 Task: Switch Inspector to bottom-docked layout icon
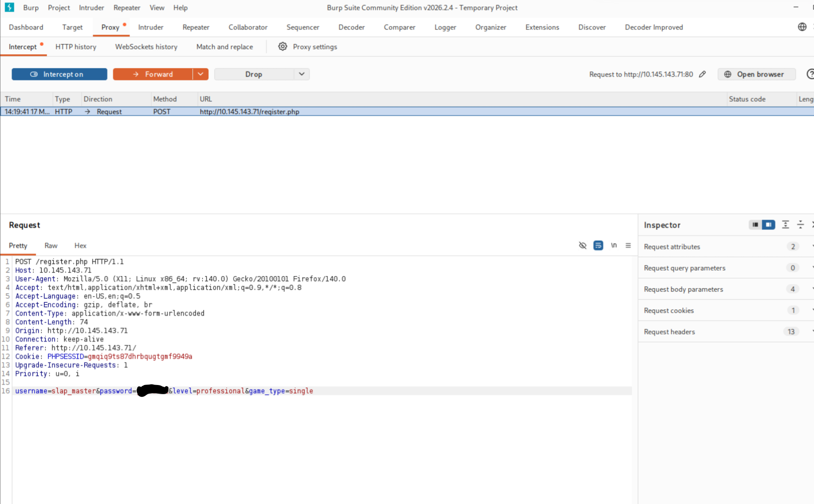pos(755,225)
